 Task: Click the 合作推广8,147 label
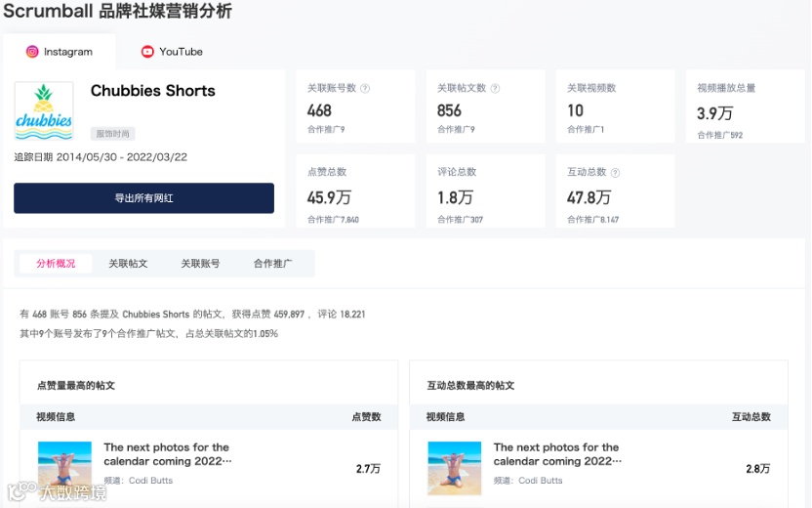(593, 220)
